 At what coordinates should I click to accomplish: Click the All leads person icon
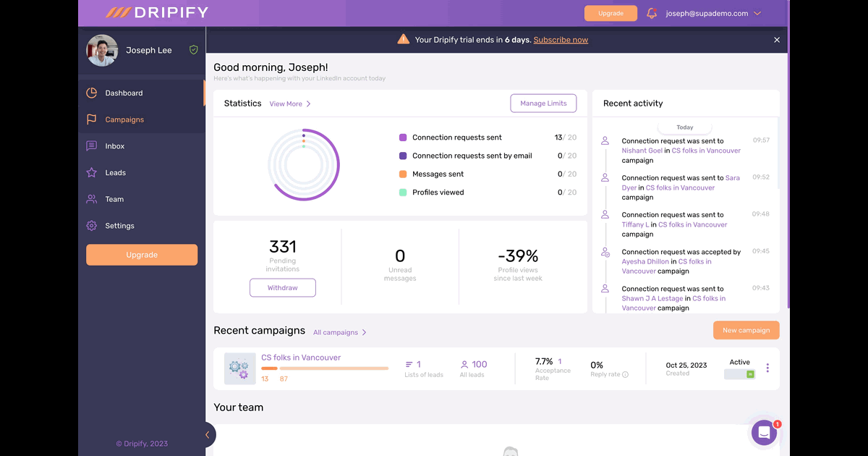click(x=464, y=364)
